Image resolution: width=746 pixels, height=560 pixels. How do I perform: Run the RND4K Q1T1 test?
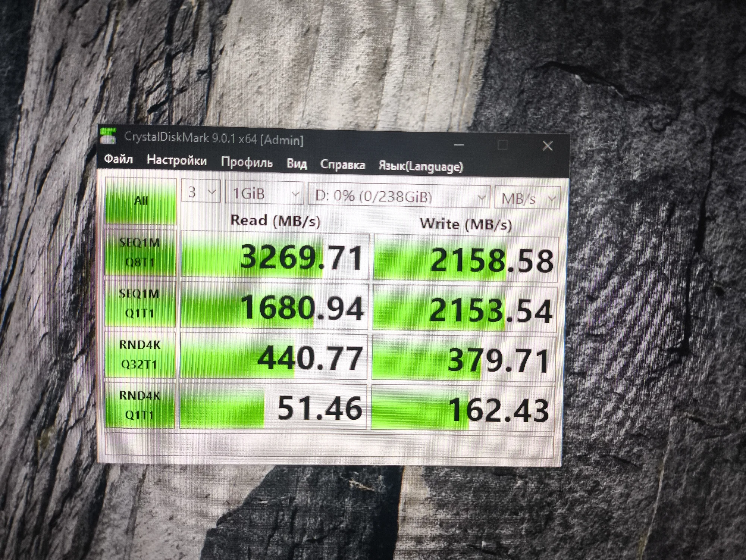pyautogui.click(x=140, y=405)
